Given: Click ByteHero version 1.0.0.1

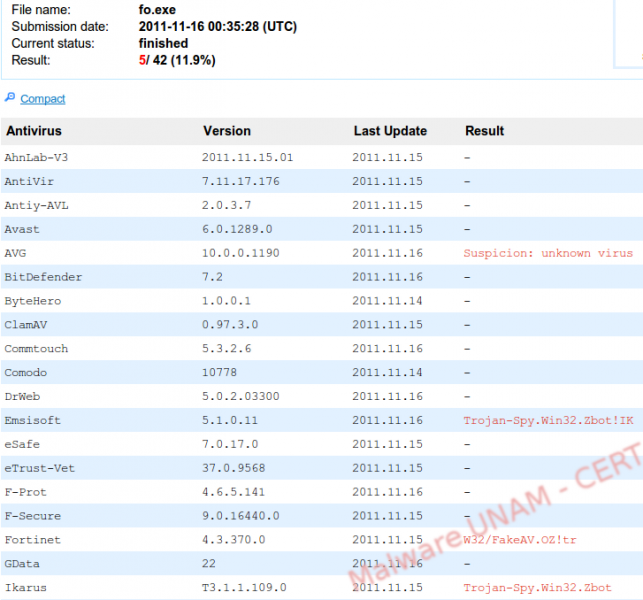Looking at the screenshot, I should 226,301.
